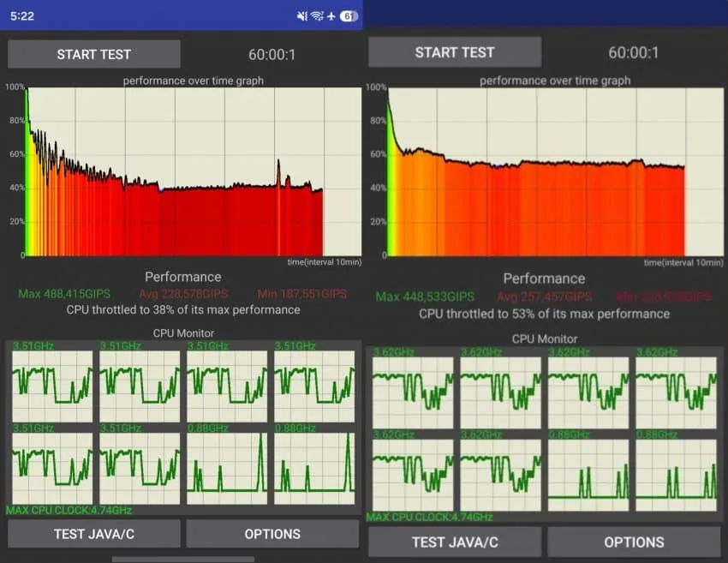Select the Min 187,551GIPS value

(x=301, y=294)
